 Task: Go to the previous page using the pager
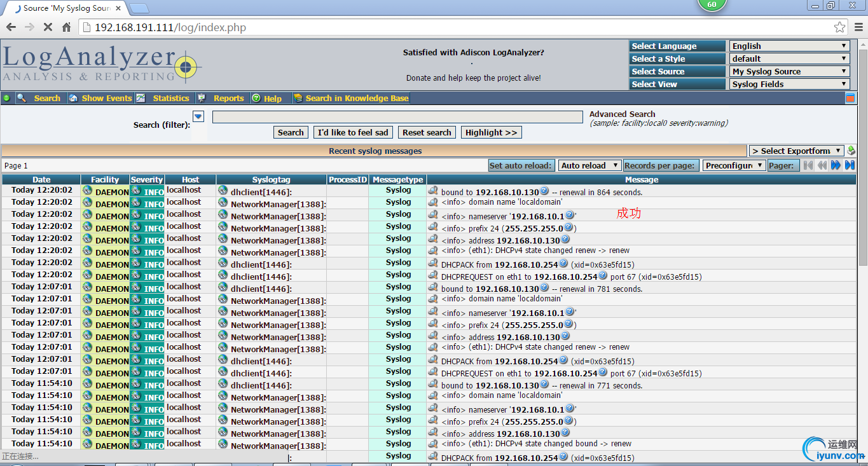pyautogui.click(x=822, y=165)
